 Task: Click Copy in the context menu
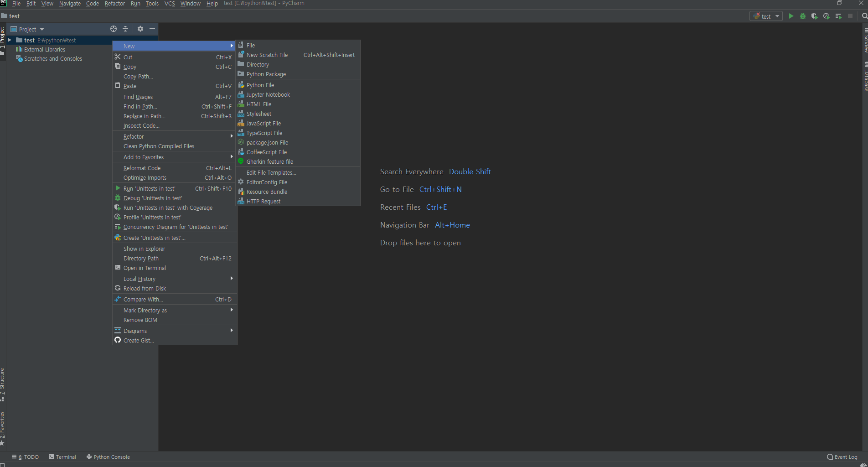pos(175,67)
